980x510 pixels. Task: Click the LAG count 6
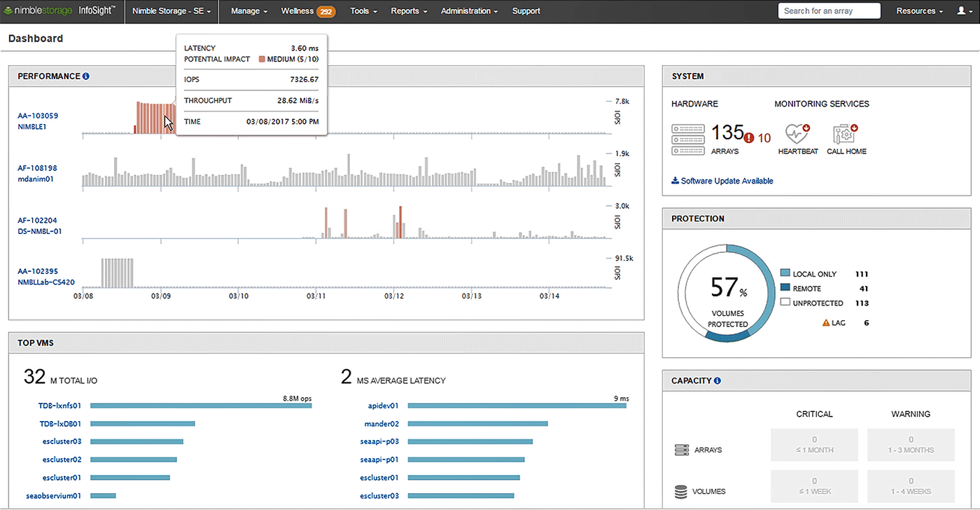tap(866, 323)
